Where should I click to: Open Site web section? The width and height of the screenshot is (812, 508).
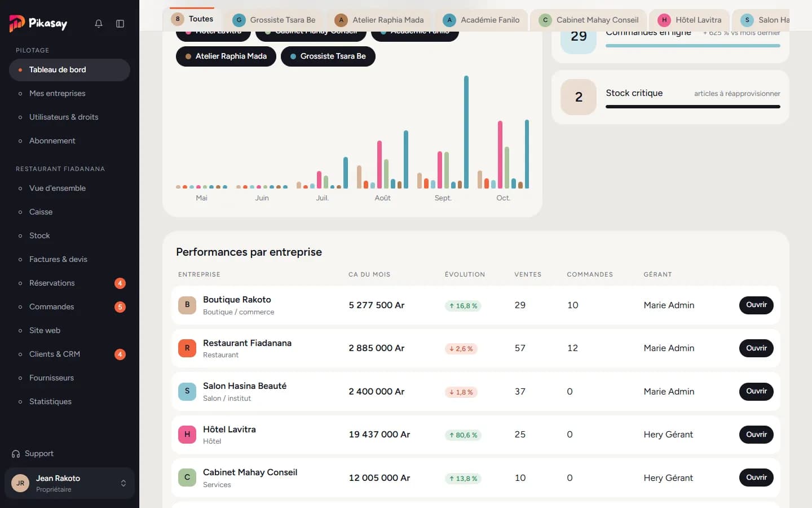[x=69, y=331]
